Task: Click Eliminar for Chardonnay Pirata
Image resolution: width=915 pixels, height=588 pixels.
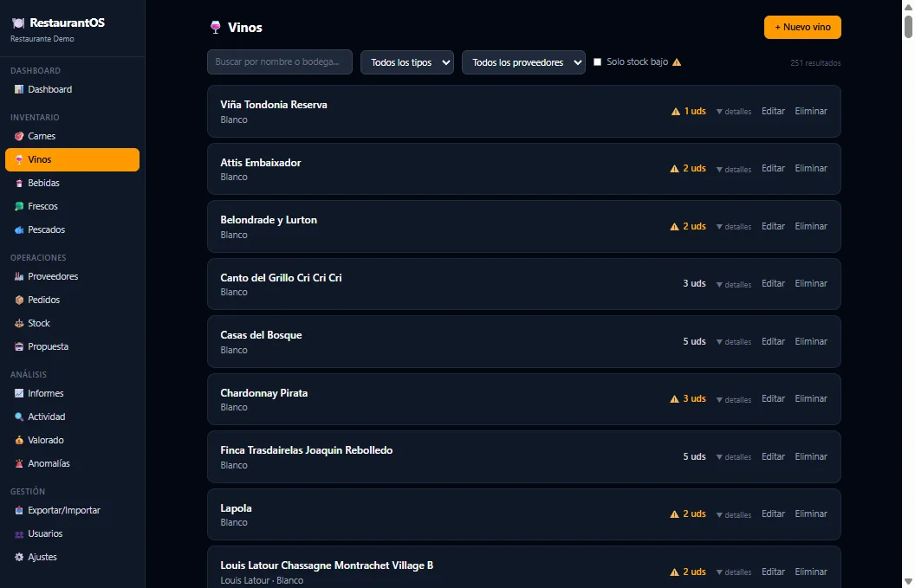Action: coord(811,398)
